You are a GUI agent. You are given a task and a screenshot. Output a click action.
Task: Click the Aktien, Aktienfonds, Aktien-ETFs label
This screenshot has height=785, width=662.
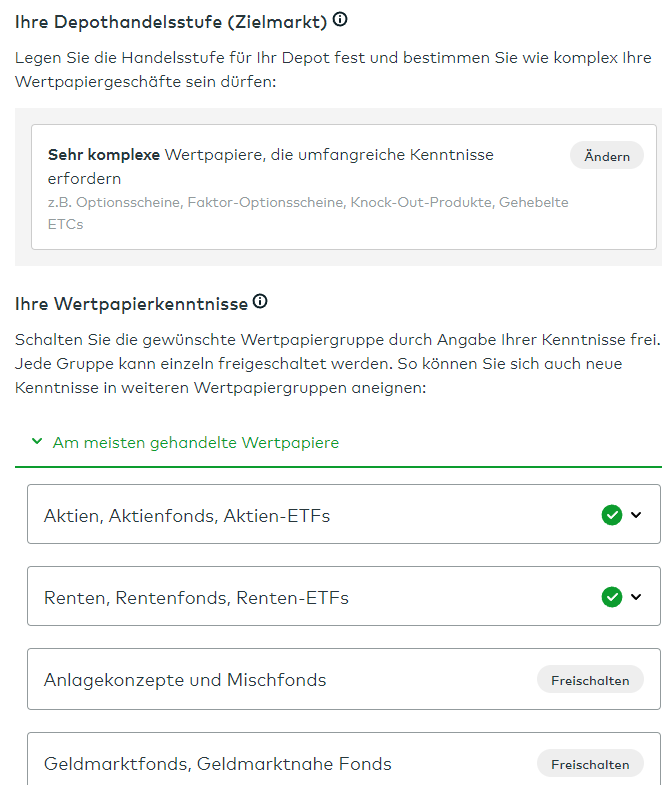pos(187,516)
